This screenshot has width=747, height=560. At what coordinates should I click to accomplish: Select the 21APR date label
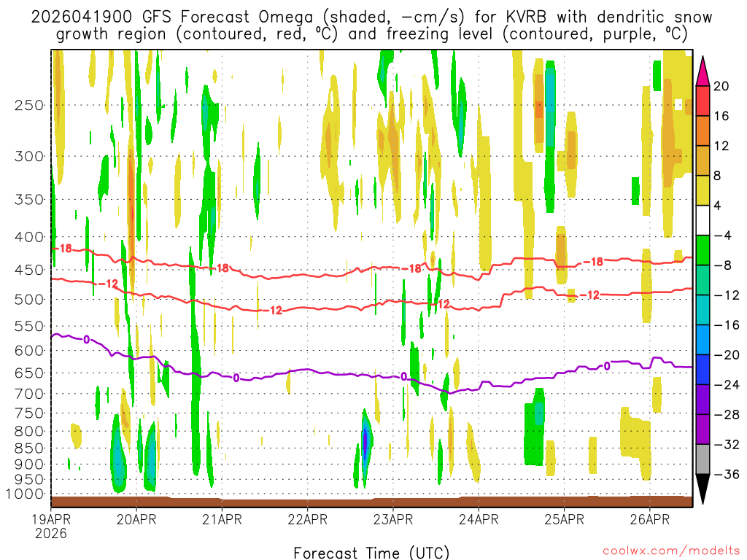pyautogui.click(x=222, y=519)
